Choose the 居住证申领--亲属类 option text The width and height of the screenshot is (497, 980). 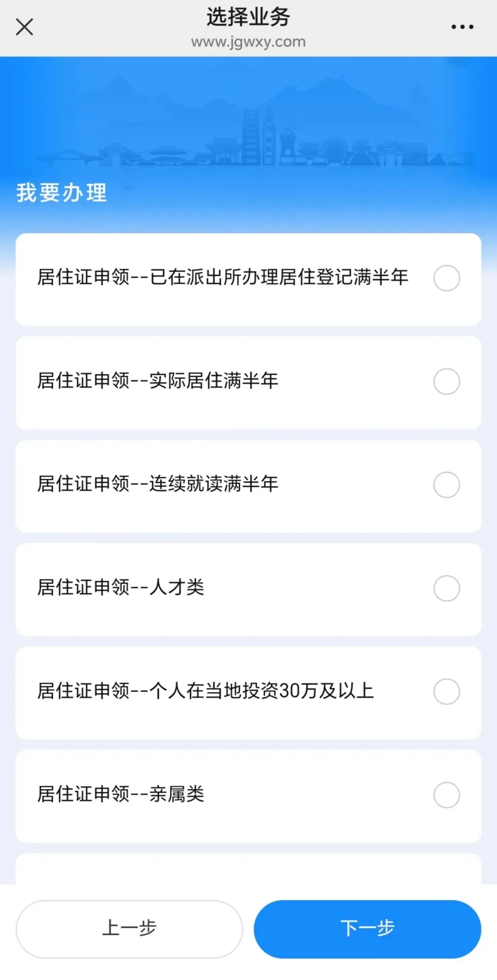click(121, 794)
